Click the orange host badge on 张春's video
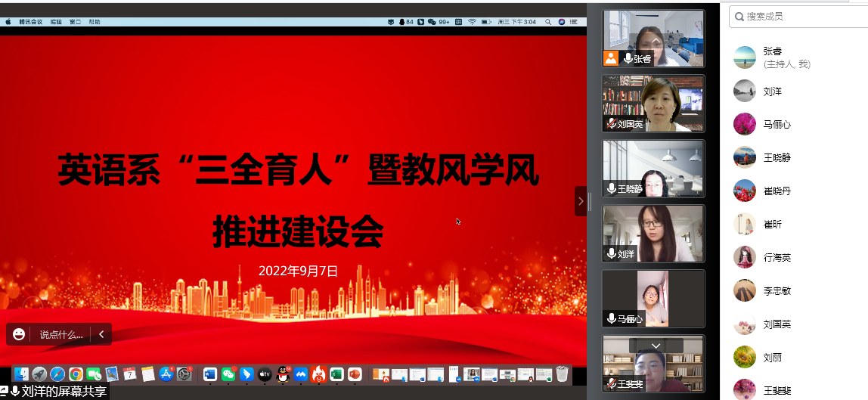The width and height of the screenshot is (868, 400). coord(610,58)
